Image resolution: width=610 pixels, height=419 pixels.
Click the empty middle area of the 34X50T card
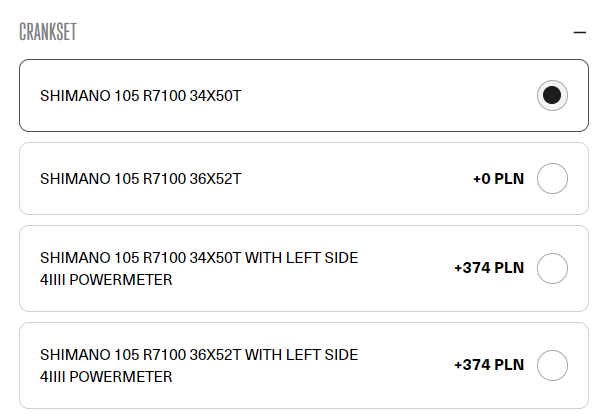click(x=390, y=96)
